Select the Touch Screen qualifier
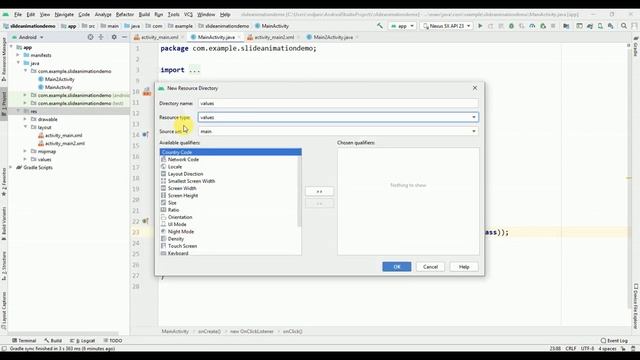Image resolution: width=640 pixels, height=360 pixels. pyautogui.click(x=182, y=246)
